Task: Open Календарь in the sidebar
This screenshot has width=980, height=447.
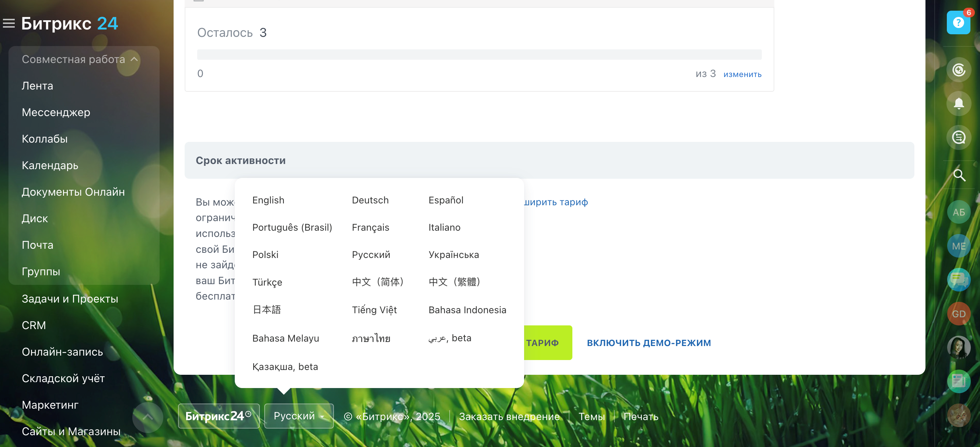Action: (x=50, y=165)
